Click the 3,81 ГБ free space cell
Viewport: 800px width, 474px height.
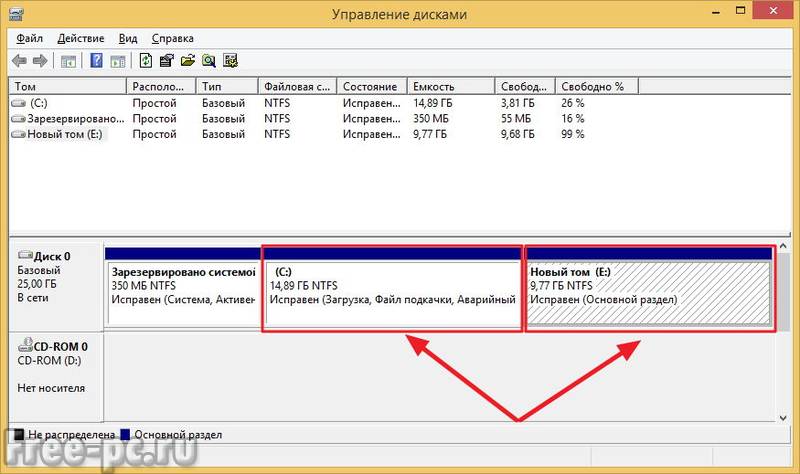coord(517,103)
